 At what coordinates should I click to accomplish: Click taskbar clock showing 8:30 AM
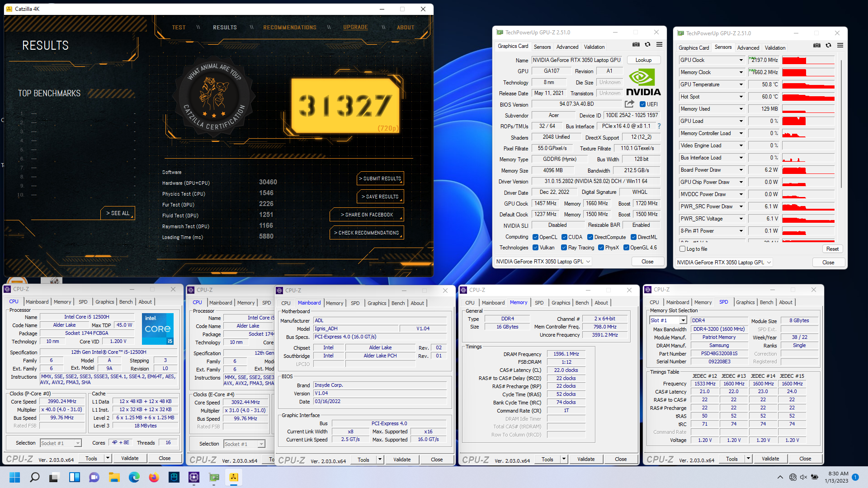click(836, 477)
